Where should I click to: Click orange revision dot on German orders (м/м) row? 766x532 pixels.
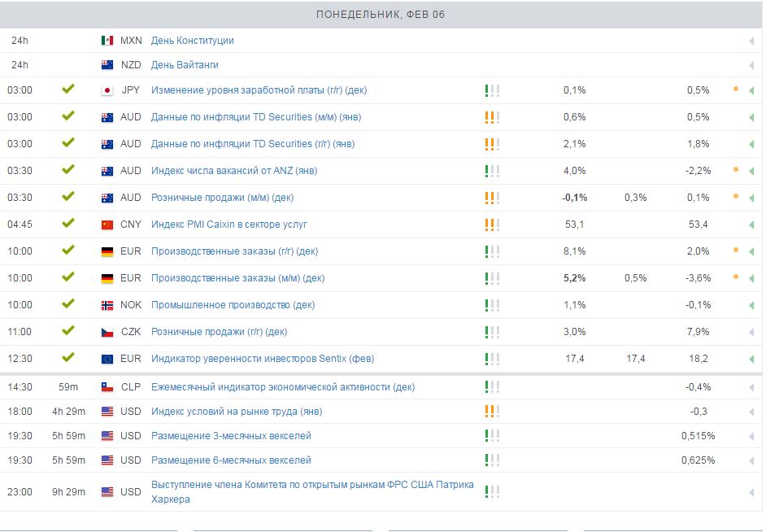pos(736,277)
